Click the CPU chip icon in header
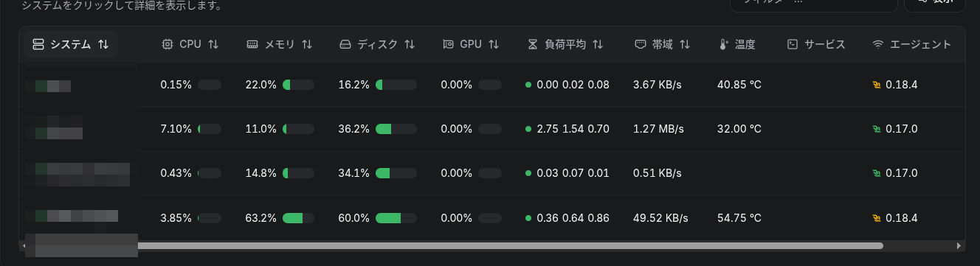Image resolution: width=980 pixels, height=266 pixels. pyautogui.click(x=167, y=44)
